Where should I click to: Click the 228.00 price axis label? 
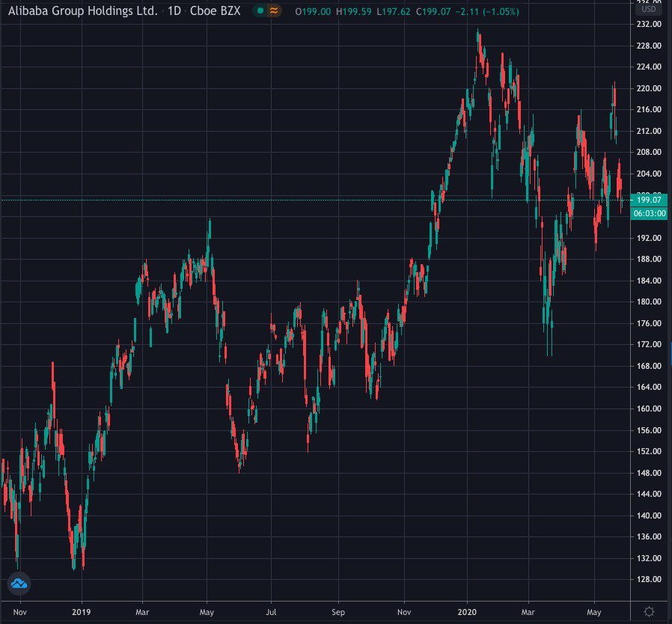pos(649,46)
